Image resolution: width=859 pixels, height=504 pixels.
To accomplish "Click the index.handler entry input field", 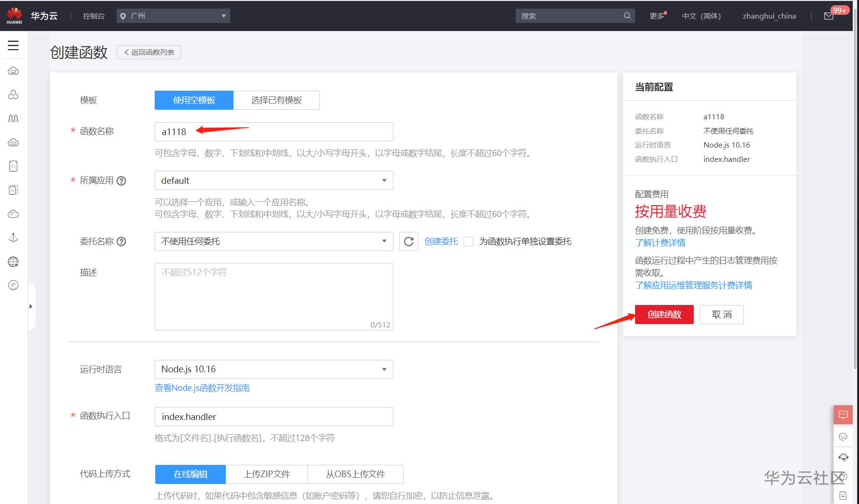I will pyautogui.click(x=274, y=417).
